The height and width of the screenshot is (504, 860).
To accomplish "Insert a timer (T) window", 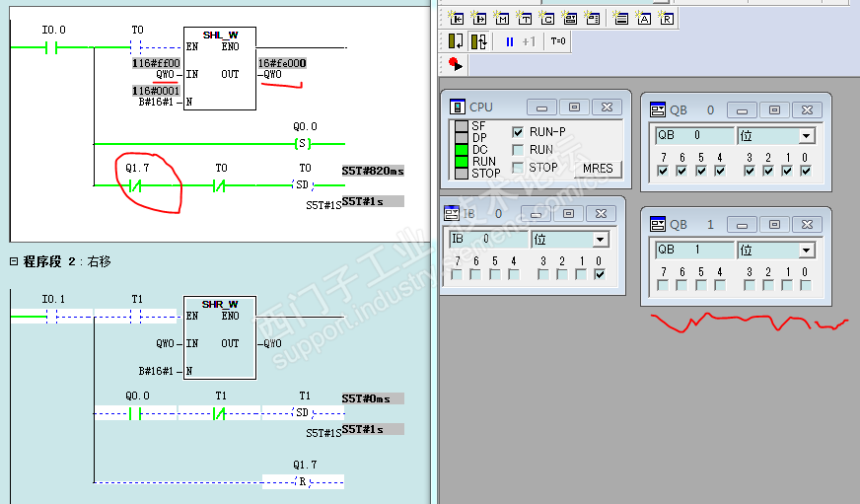I will point(525,19).
